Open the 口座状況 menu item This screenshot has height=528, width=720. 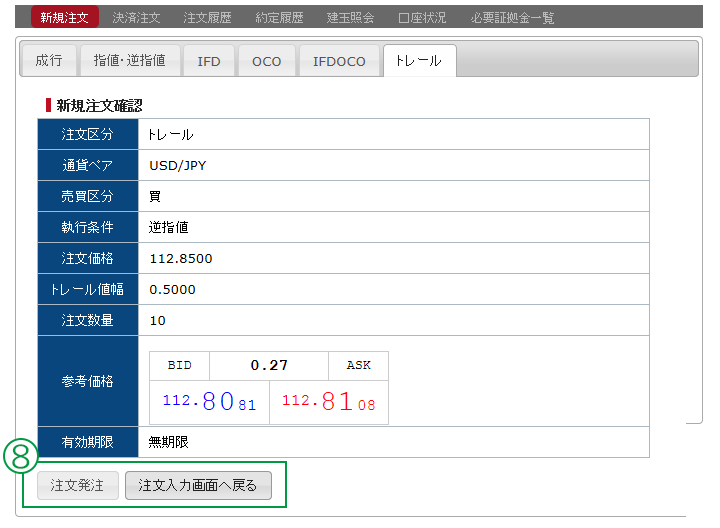422,17
